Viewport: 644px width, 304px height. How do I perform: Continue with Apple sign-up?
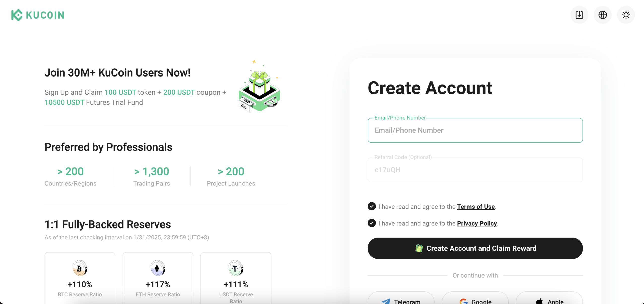click(x=549, y=299)
